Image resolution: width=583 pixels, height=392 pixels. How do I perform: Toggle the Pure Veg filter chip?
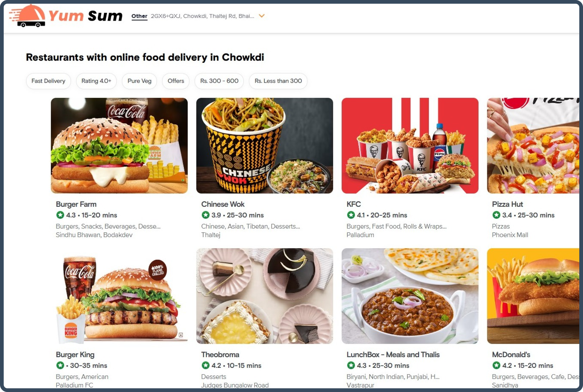click(x=139, y=81)
